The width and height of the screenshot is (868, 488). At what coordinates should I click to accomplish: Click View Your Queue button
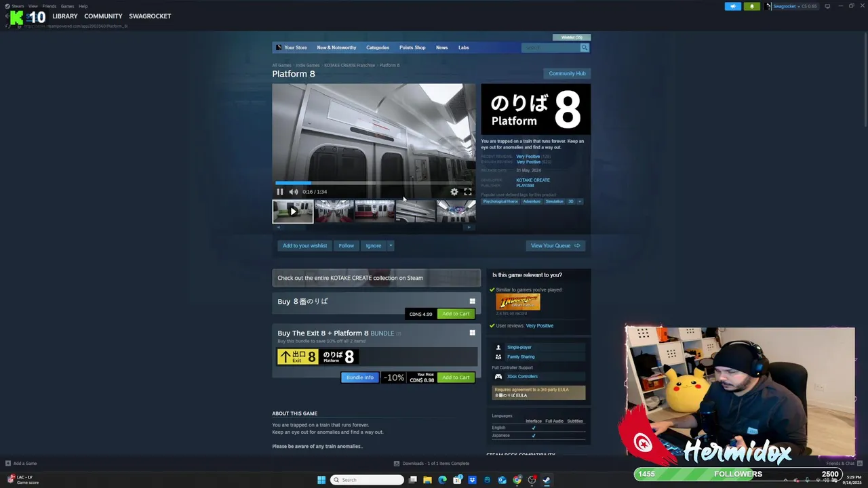(555, 245)
